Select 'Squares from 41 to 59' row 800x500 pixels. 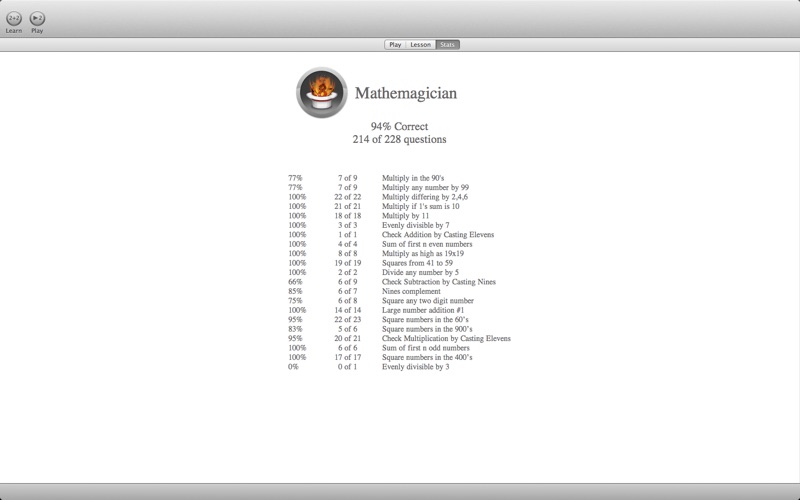418,263
